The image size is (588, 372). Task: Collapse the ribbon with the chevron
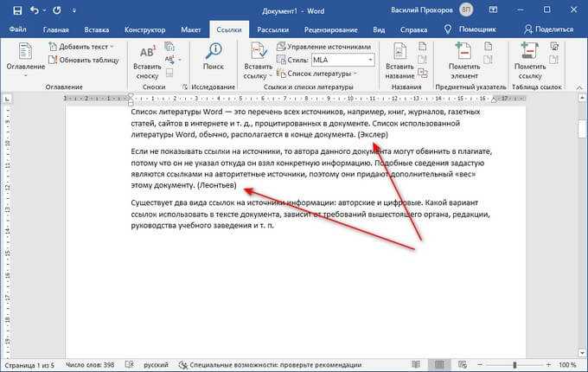(x=579, y=87)
